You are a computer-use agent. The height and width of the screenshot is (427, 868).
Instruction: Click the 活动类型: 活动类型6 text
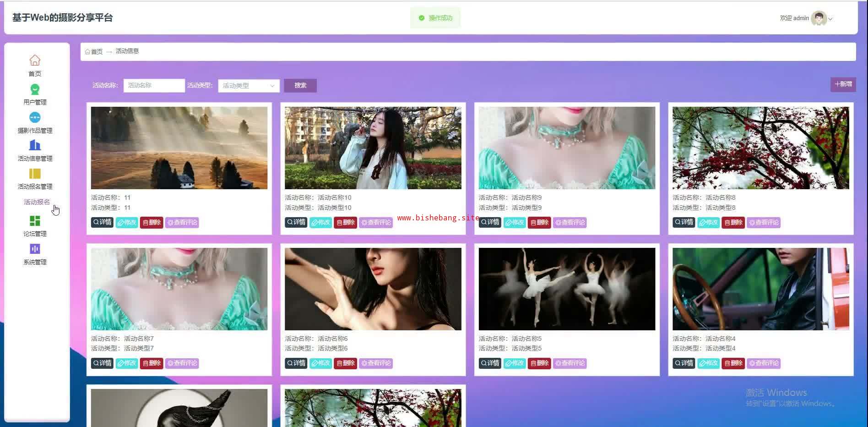tap(316, 349)
